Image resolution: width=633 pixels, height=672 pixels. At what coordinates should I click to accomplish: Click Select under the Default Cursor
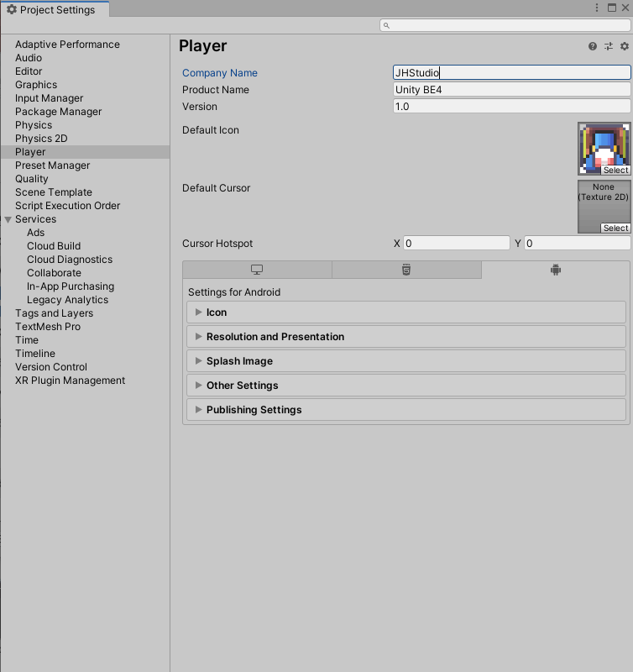pos(616,228)
